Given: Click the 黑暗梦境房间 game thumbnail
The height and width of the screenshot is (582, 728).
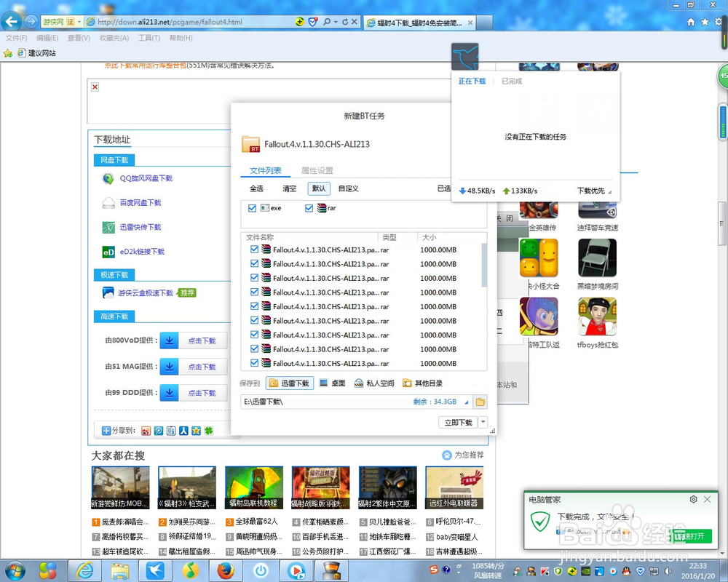Looking at the screenshot, I should [597, 258].
